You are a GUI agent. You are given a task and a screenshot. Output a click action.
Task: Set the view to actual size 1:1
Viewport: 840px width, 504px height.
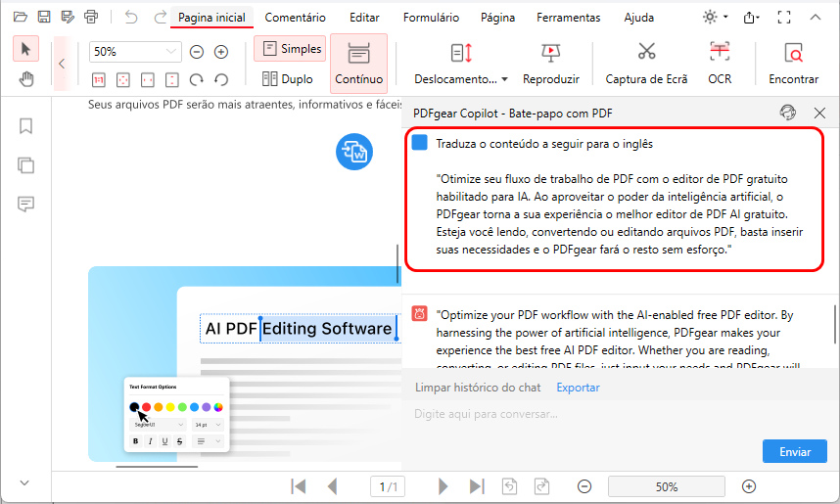point(99,80)
